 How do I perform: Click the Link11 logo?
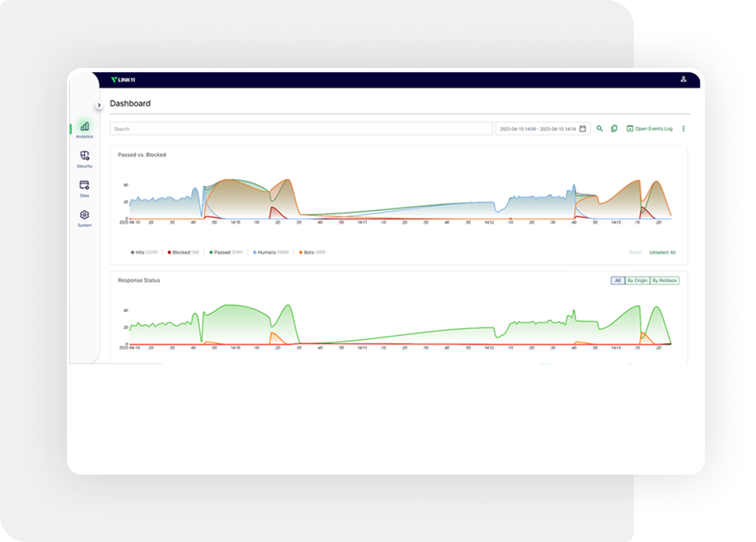[x=123, y=80]
